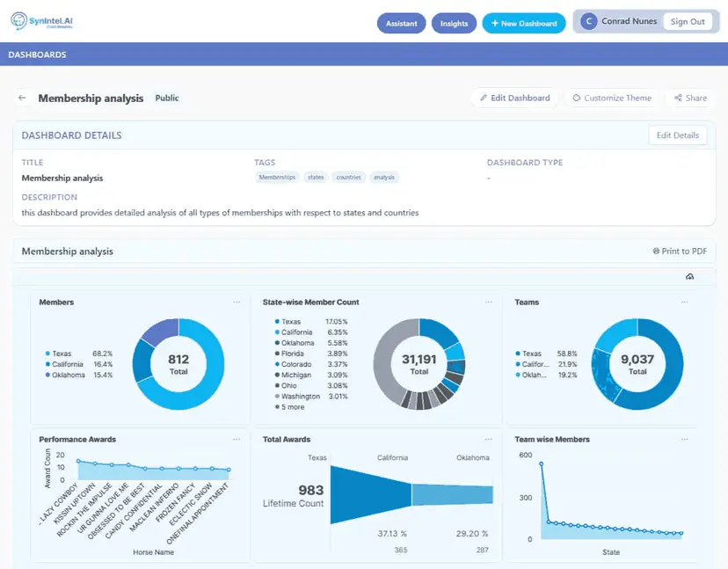Open Performance Awards options menu
The image size is (728, 569).
(x=237, y=439)
